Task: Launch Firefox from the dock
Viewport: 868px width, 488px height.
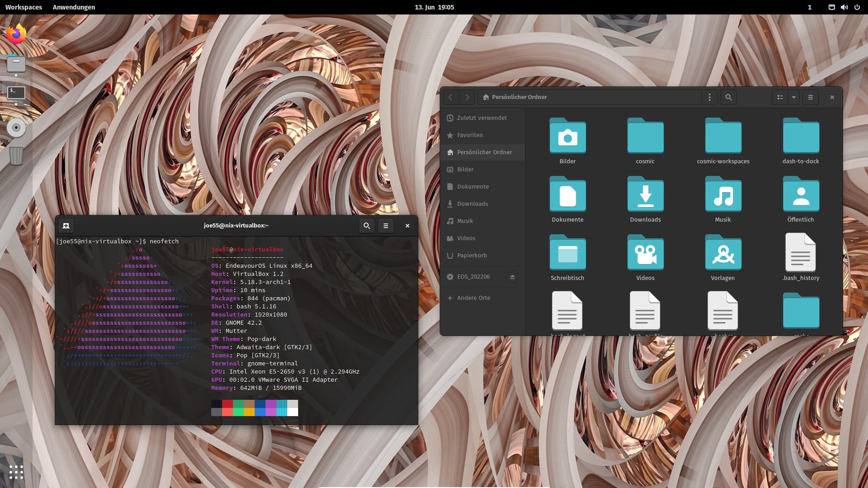Action: click(x=16, y=34)
